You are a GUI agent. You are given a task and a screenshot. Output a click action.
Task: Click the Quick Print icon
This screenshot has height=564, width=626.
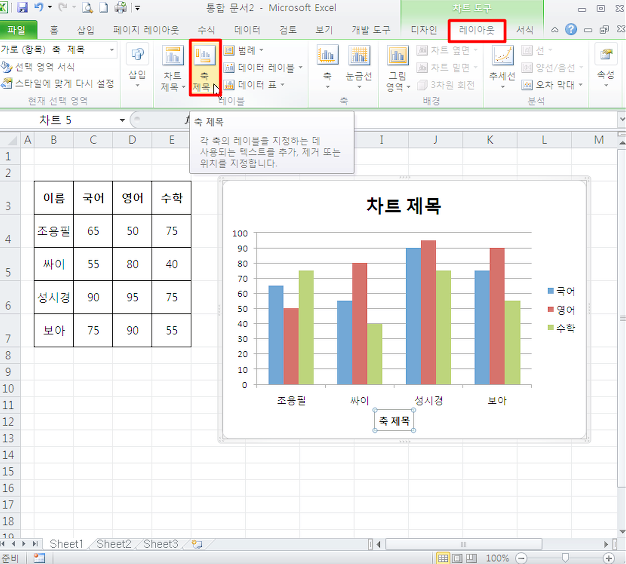120,7
